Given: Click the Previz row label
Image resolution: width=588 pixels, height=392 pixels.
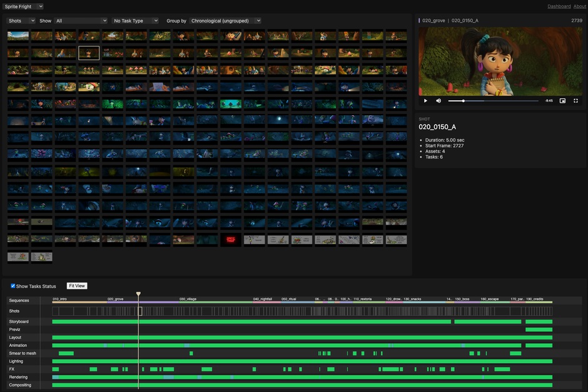Looking at the screenshot, I should pyautogui.click(x=14, y=329).
